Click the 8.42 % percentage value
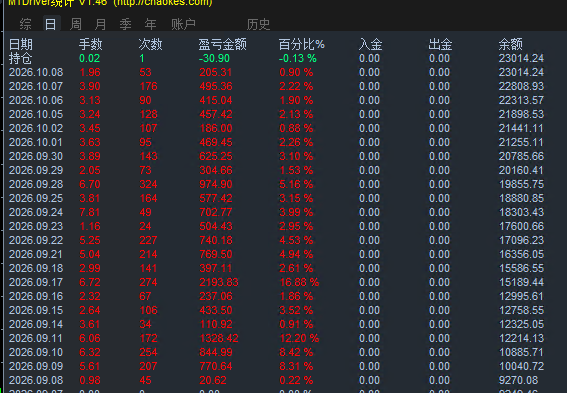The image size is (567, 393). click(x=296, y=353)
